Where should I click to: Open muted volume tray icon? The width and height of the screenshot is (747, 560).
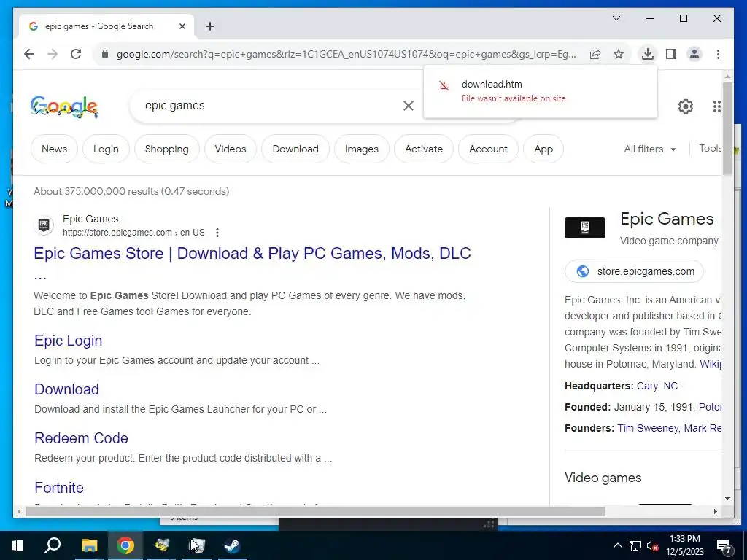pos(652,545)
